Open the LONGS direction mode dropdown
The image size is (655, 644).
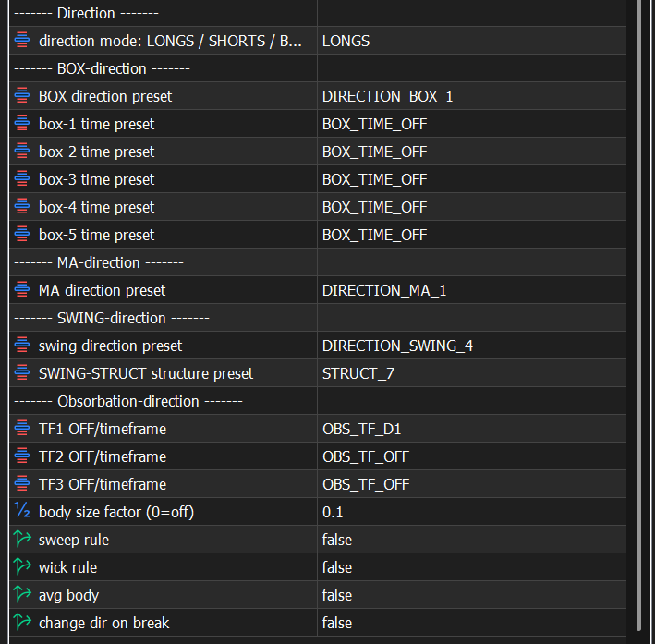click(x=471, y=41)
